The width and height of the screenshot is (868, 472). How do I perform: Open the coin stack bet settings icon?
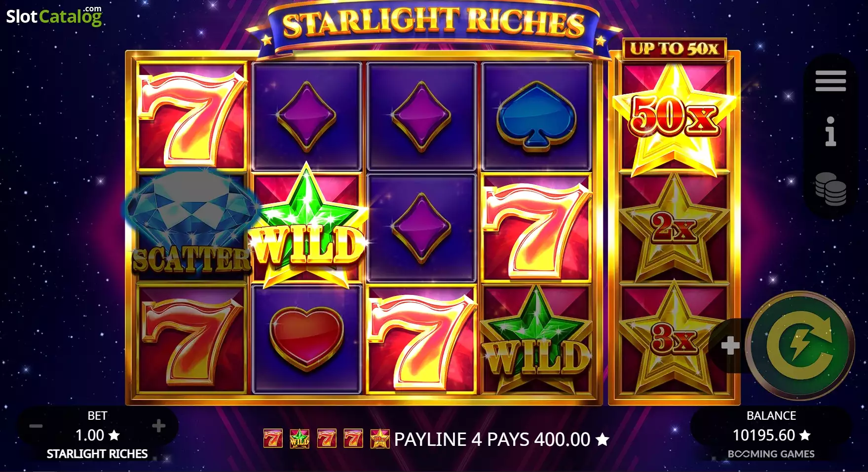coord(830,188)
